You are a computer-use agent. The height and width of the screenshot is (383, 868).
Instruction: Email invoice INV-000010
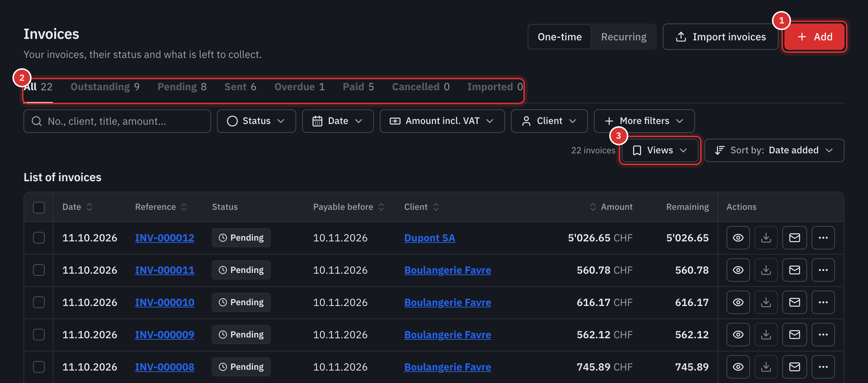coord(794,302)
